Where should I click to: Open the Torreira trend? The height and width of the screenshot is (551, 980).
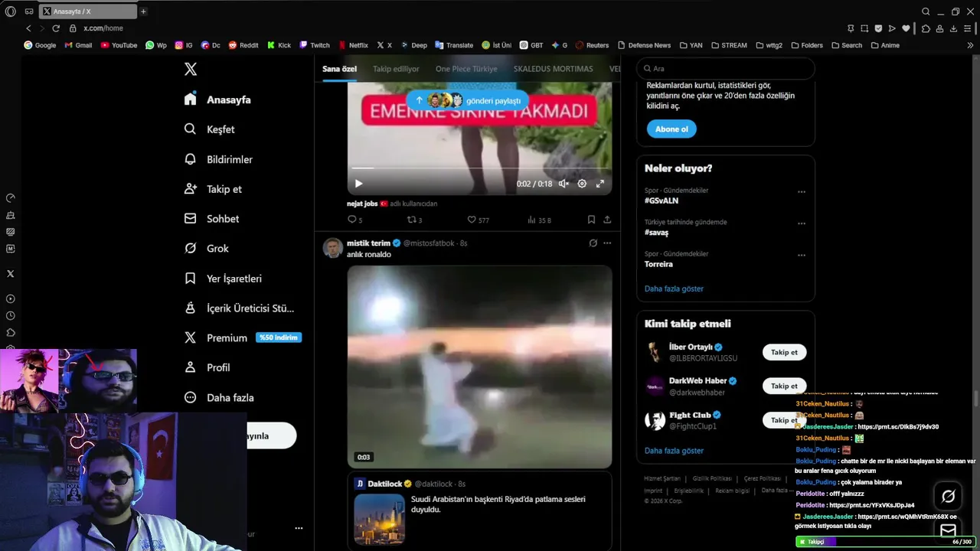tap(658, 264)
